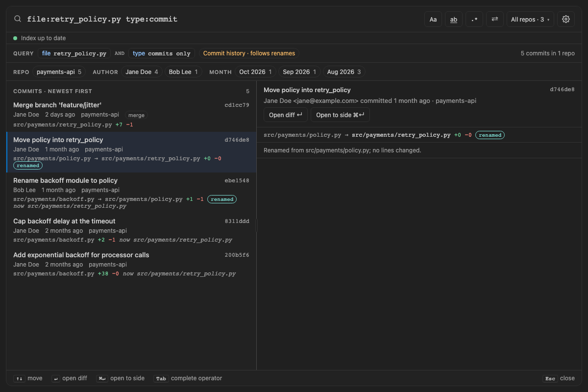Open search settings gear
The image size is (588, 392).
click(566, 19)
